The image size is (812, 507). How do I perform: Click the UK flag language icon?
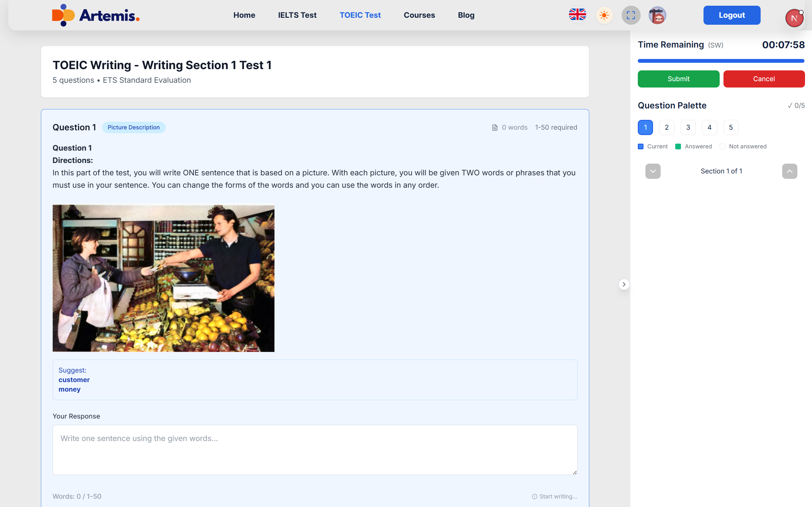[x=577, y=15]
